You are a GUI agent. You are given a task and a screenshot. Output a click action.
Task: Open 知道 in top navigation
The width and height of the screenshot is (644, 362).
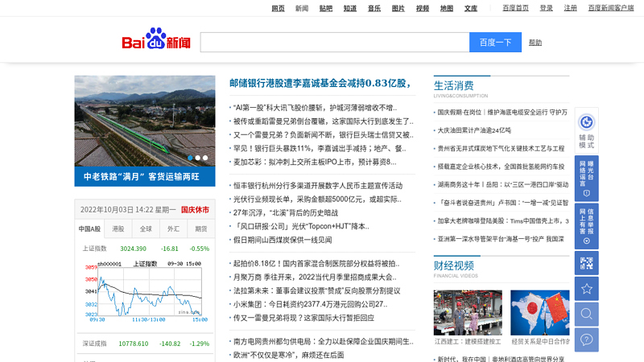350,8
